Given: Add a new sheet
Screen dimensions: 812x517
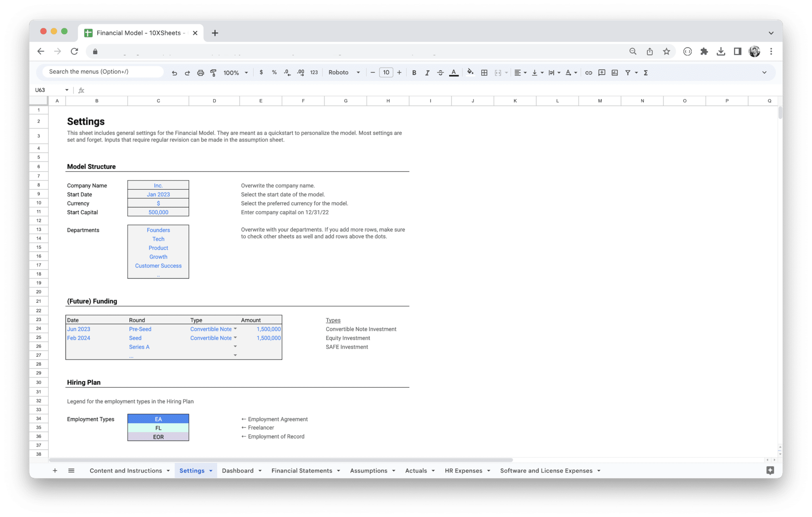Looking at the screenshot, I should [55, 471].
